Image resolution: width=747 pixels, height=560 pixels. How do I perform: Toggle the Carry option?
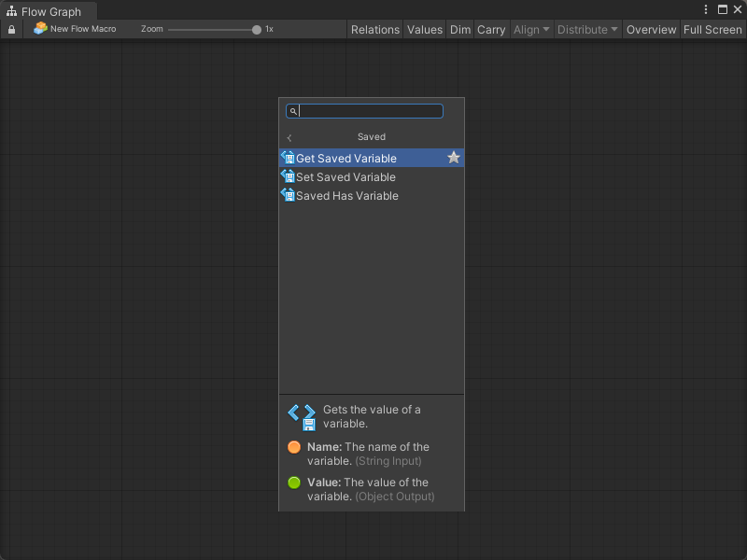coord(491,30)
